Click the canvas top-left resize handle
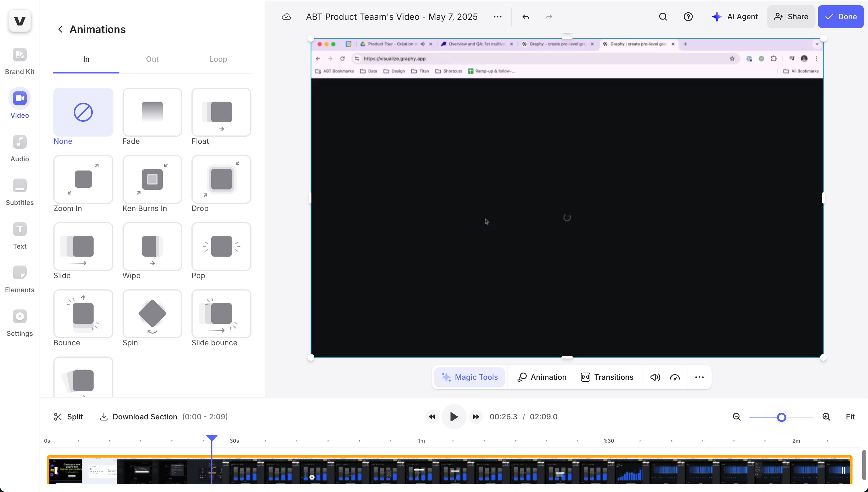Viewport: 868px width, 492px height. tap(311, 38)
